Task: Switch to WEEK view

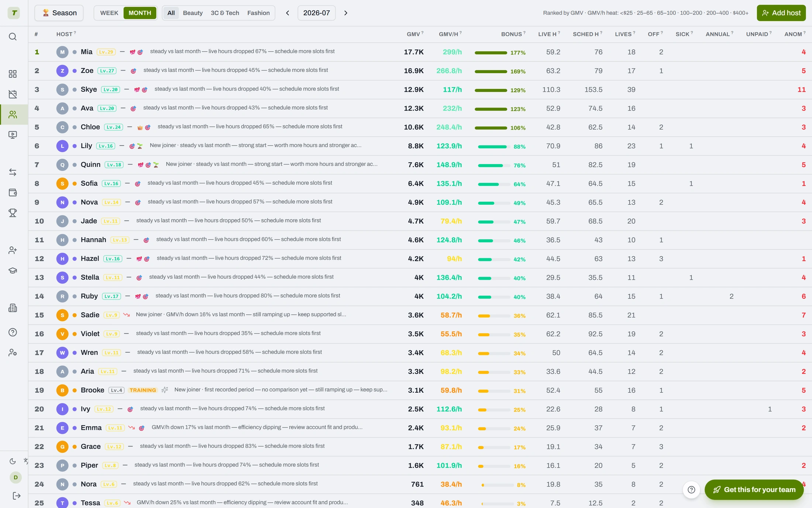Action: pos(109,13)
